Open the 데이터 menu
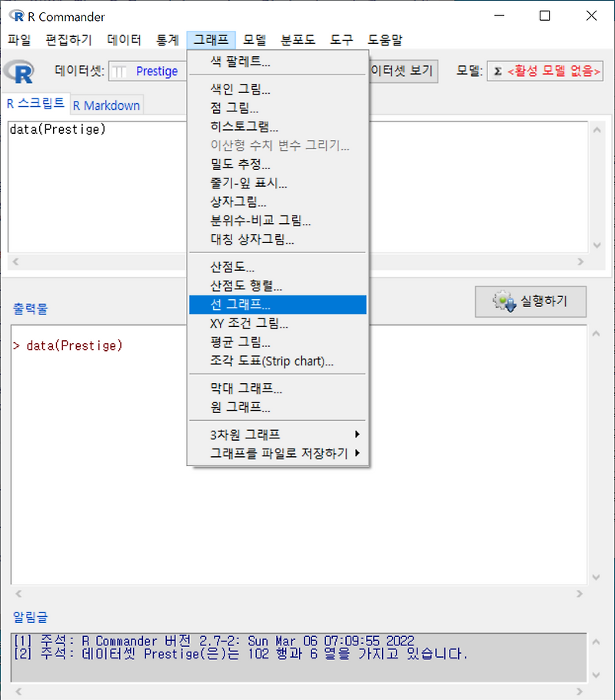Image resolution: width=615 pixels, height=700 pixels. click(x=124, y=40)
